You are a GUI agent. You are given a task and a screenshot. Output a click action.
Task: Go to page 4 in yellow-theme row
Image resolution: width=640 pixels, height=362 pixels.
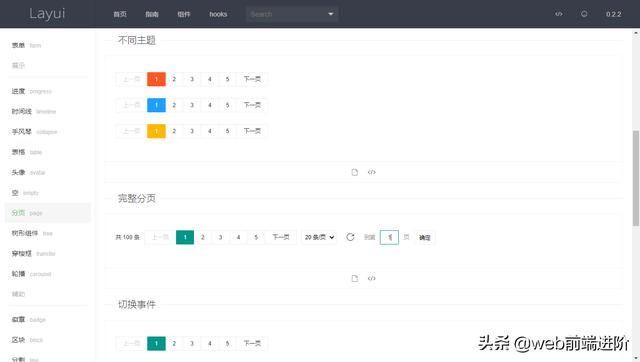coord(210,131)
